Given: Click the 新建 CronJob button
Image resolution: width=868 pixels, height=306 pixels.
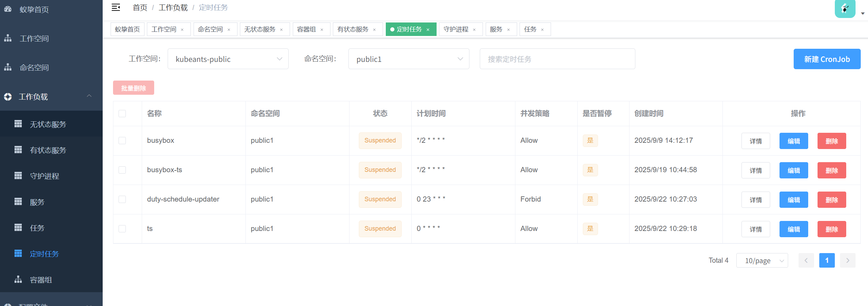Looking at the screenshot, I should (827, 59).
